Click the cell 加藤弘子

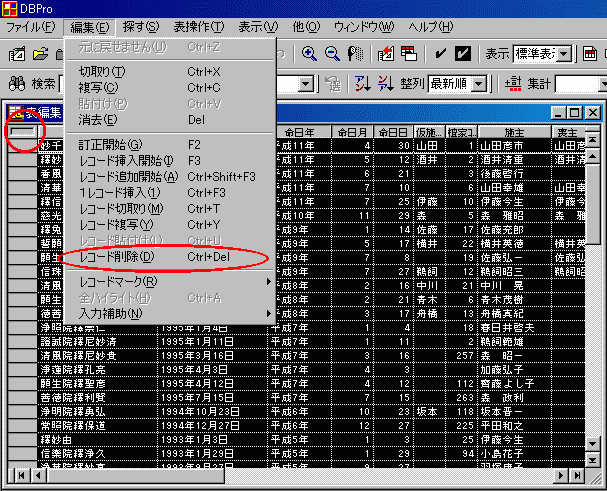coord(514,369)
